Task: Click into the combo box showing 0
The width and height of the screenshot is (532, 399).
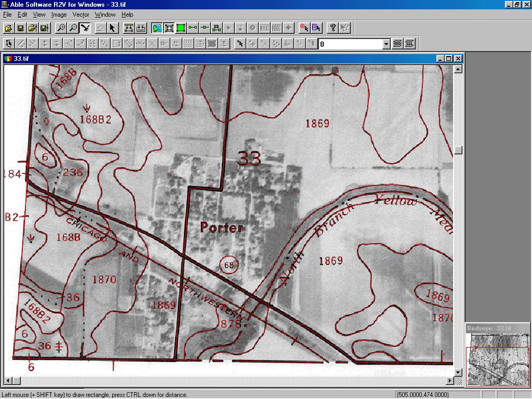Action: click(351, 44)
